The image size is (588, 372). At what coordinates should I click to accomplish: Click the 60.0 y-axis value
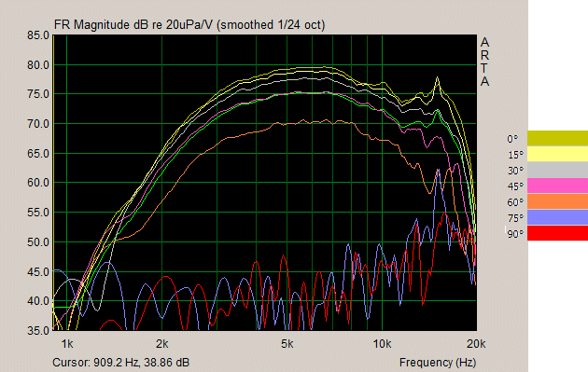pos(38,183)
